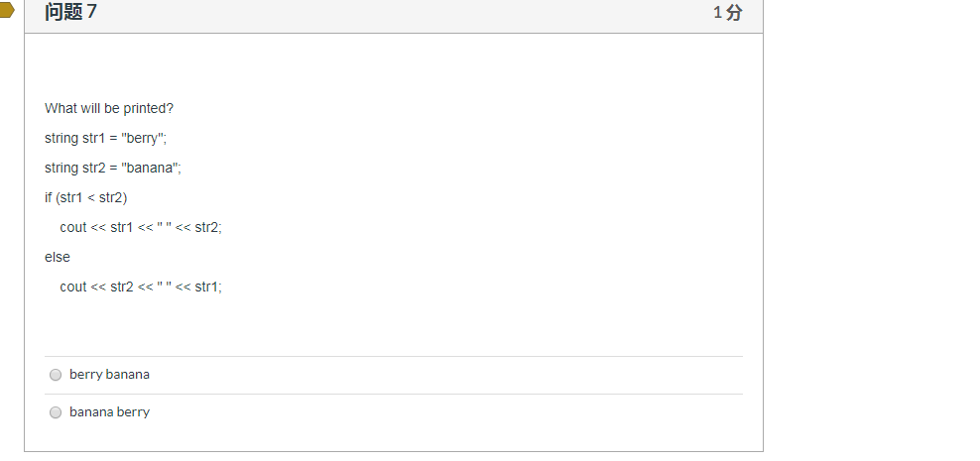Image resolution: width=980 pixels, height=461 pixels.
Task: Click the "banana" string literal in str2 declaration
Action: tap(150, 168)
